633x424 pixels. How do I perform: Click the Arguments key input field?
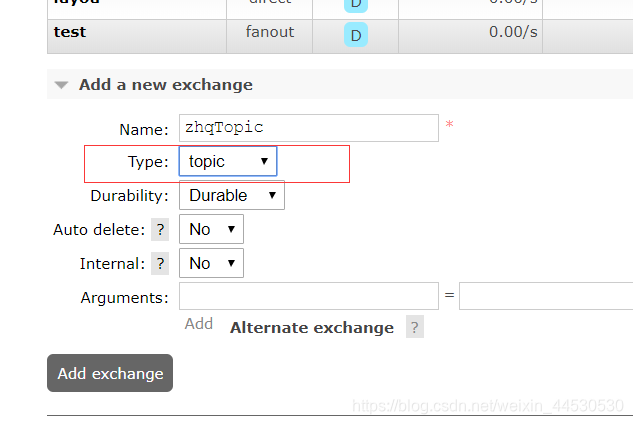[309, 296]
